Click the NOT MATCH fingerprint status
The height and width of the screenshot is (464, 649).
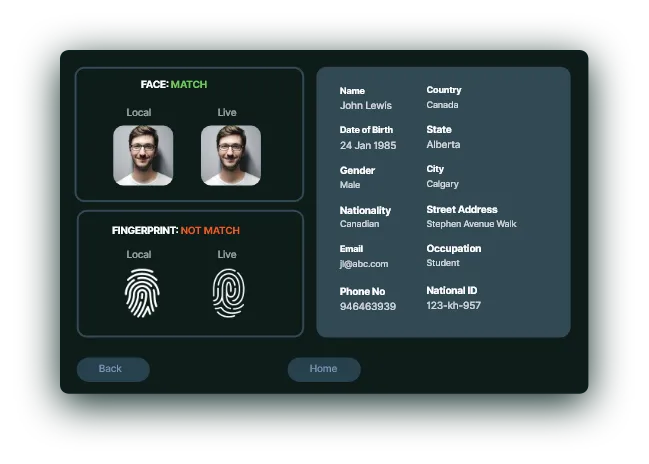tap(210, 231)
